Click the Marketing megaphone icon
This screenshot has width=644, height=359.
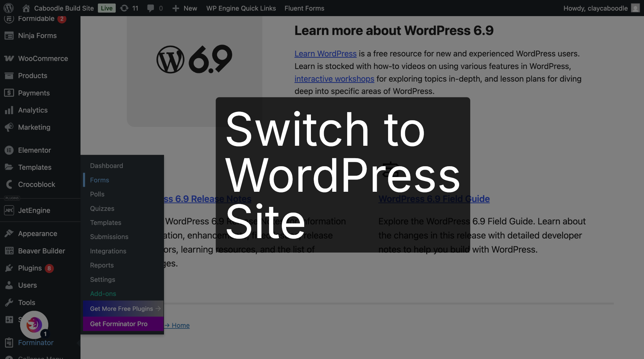coord(9,127)
